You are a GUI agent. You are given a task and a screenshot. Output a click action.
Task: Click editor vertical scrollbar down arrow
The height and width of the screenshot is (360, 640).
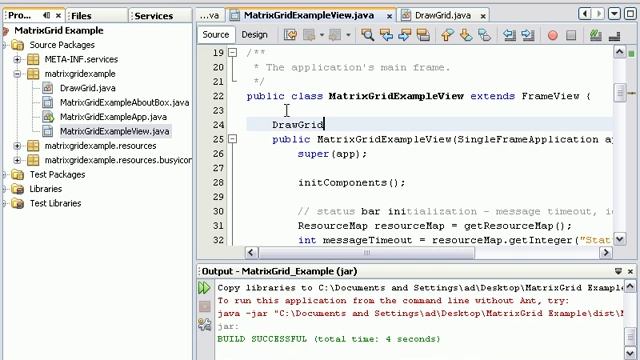point(620,239)
